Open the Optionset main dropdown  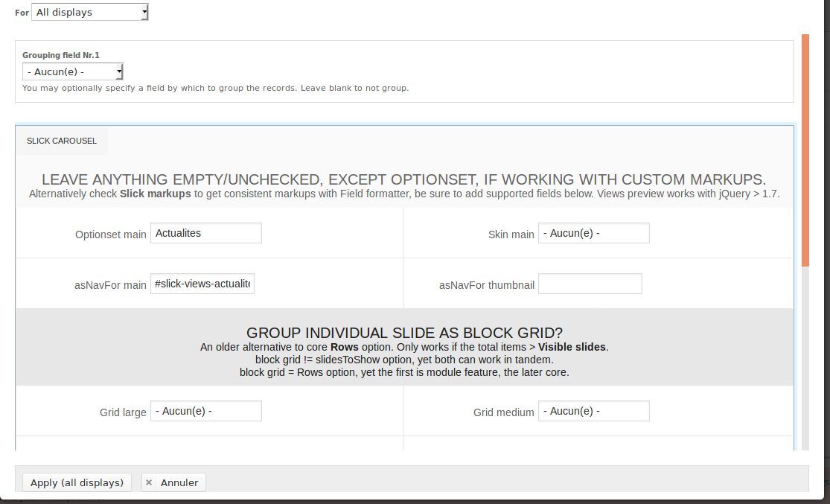(x=206, y=233)
